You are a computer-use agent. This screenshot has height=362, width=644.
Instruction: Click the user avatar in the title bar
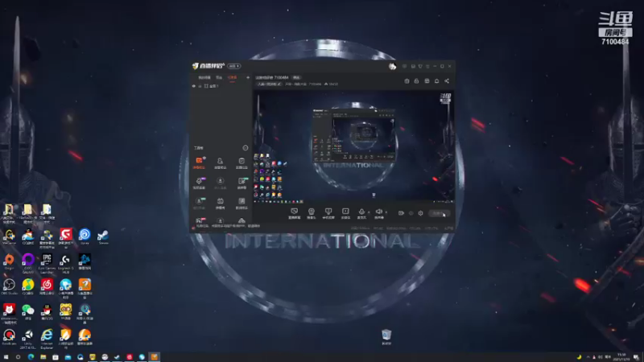pyautogui.click(x=392, y=66)
